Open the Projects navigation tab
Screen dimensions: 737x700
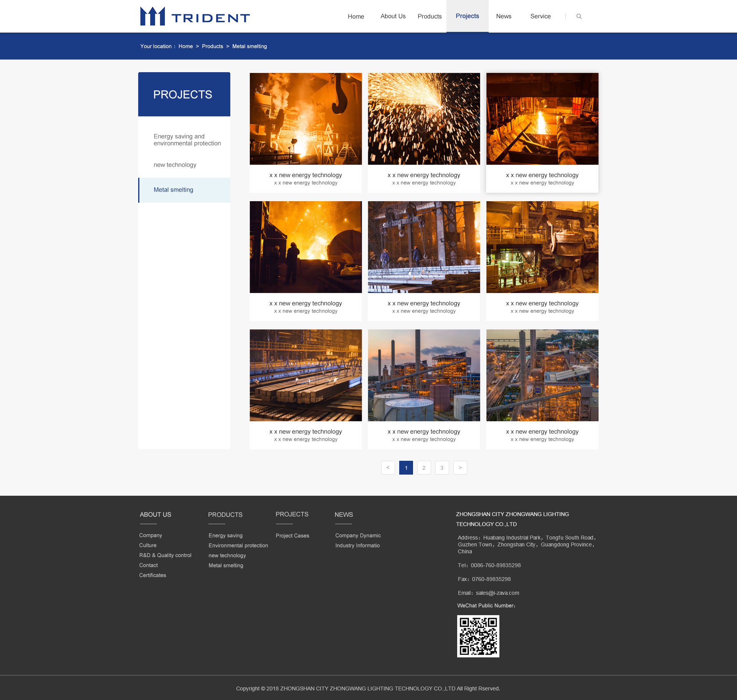tap(467, 16)
